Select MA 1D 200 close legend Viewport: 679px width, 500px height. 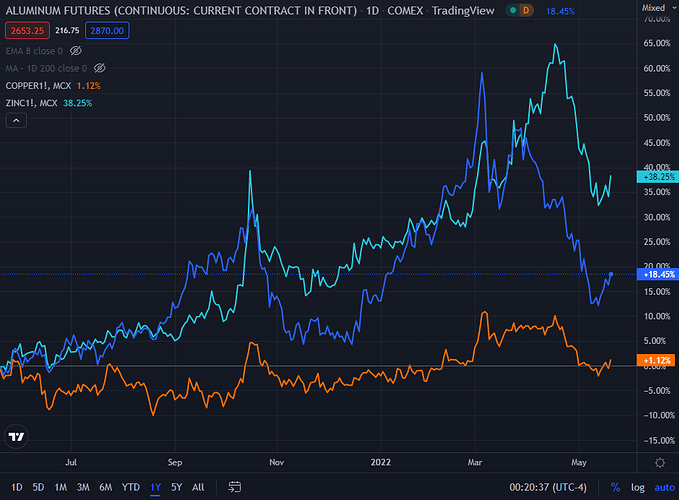point(46,68)
